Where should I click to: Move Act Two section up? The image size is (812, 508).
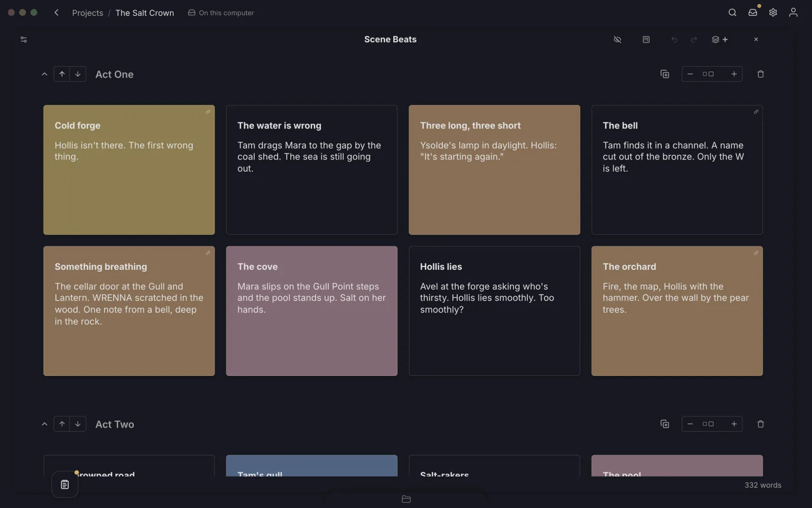62,424
